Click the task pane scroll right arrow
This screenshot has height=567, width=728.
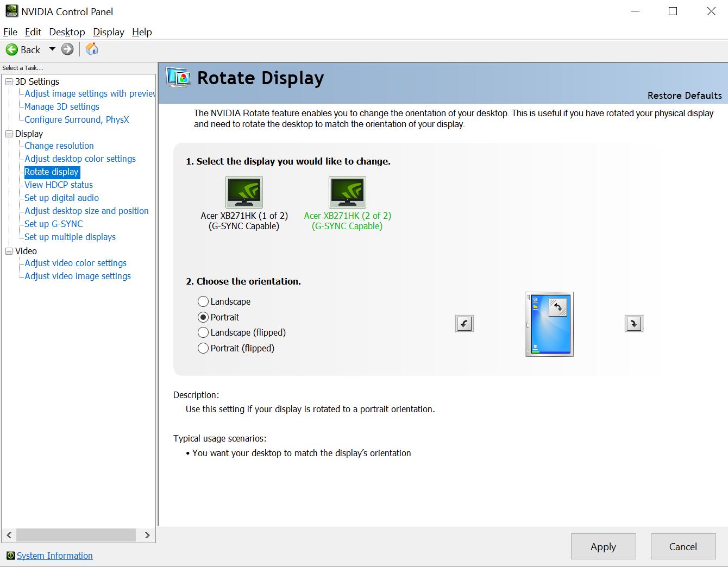(147, 535)
